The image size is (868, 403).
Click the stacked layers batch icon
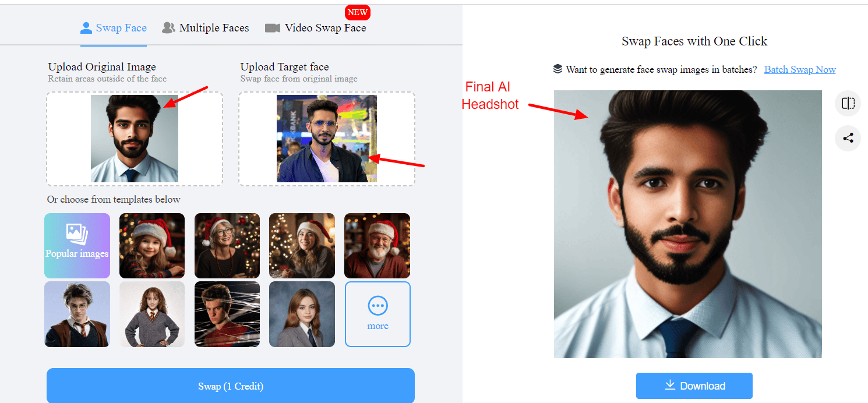558,69
